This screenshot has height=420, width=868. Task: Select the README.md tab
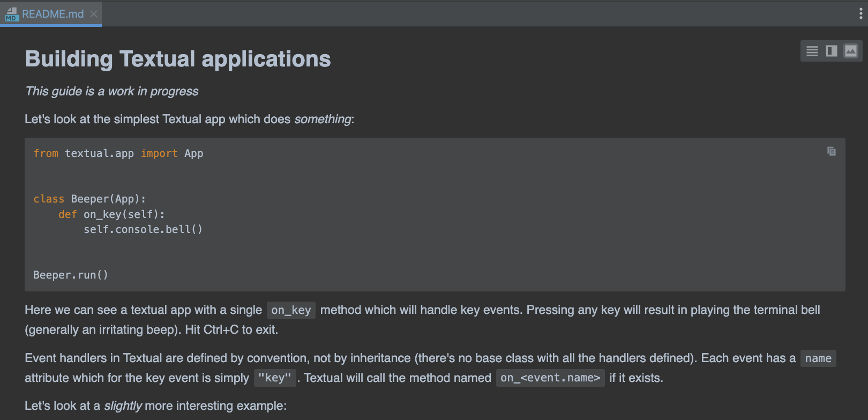[x=53, y=14]
